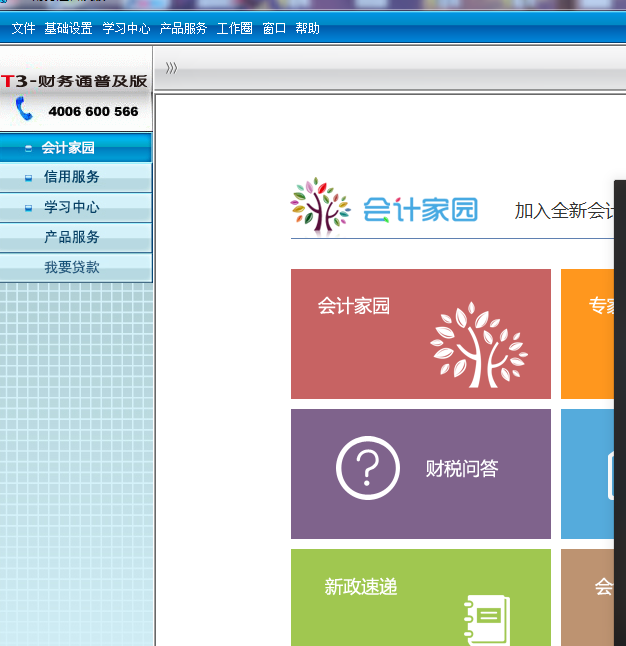
Task: Open the blue tile beside 财税问答
Action: click(x=587, y=474)
